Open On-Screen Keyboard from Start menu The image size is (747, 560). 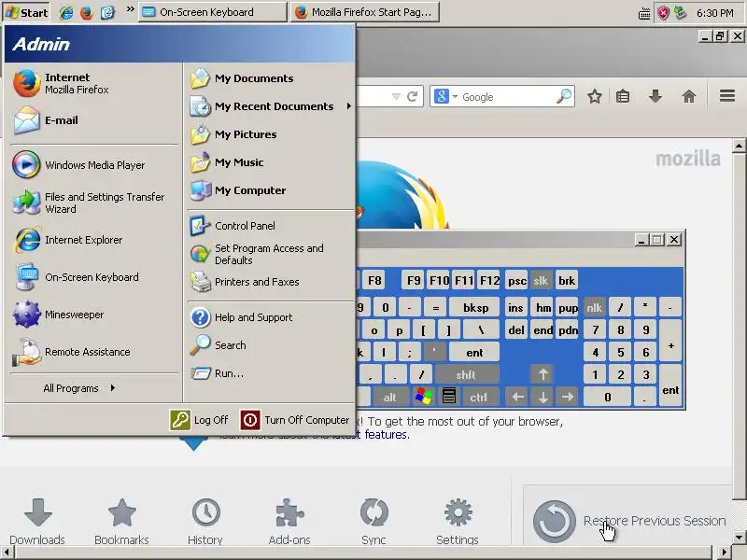[x=94, y=277]
